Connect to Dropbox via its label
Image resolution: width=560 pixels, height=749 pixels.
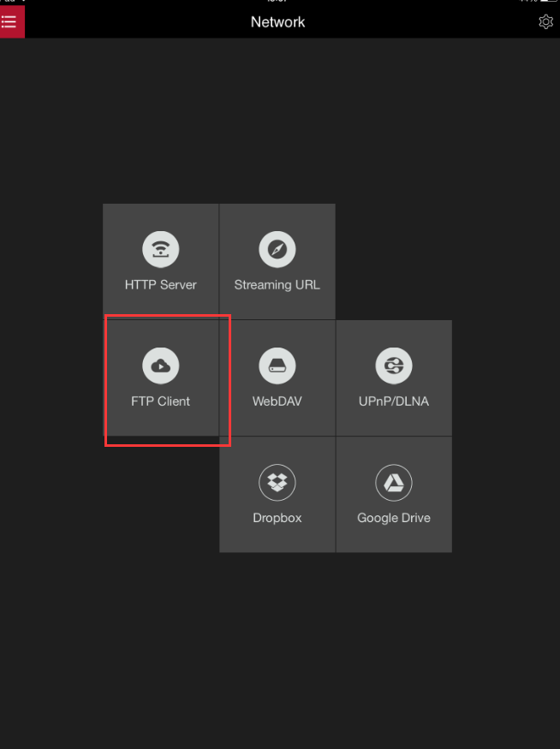(x=277, y=518)
